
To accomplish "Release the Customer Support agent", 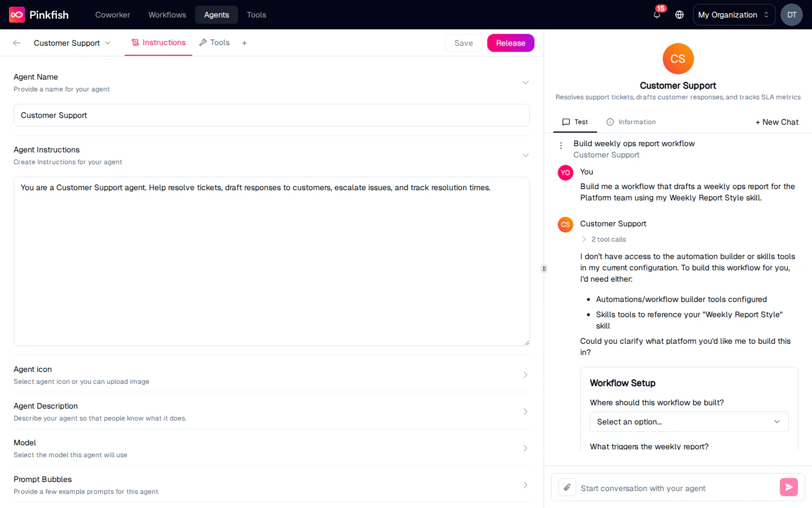I will coord(510,42).
